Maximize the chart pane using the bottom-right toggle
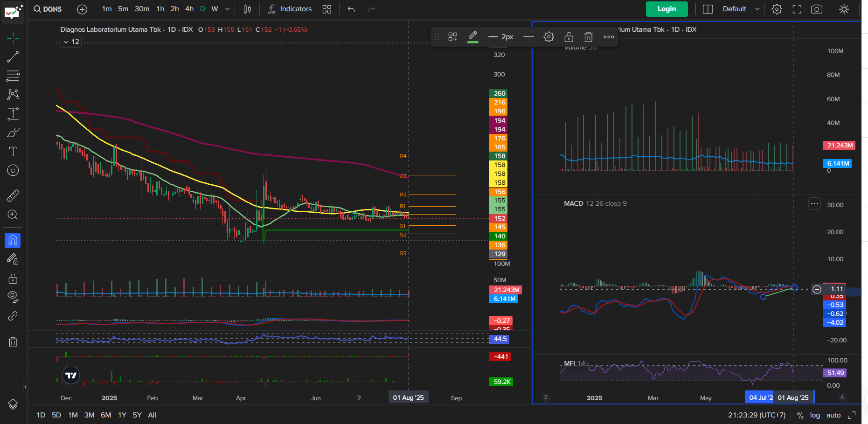This screenshot has height=424, width=868. (852, 415)
